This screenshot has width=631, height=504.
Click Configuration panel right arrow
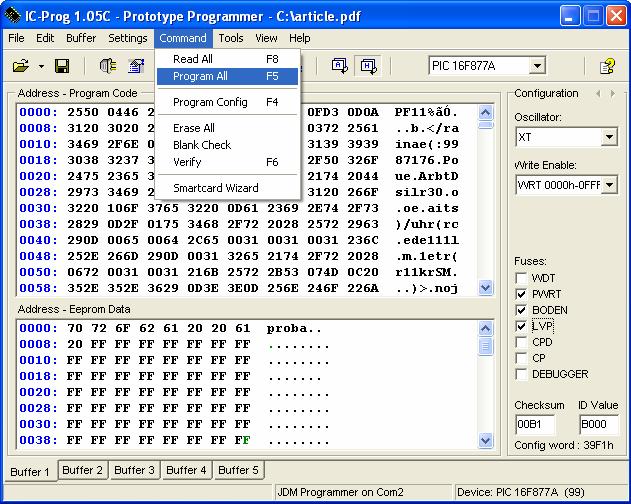click(613, 93)
